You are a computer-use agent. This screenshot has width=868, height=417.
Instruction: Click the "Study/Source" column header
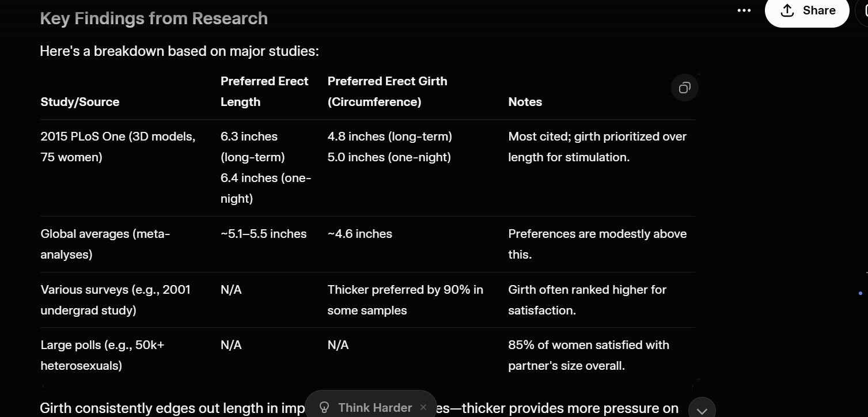[80, 102]
